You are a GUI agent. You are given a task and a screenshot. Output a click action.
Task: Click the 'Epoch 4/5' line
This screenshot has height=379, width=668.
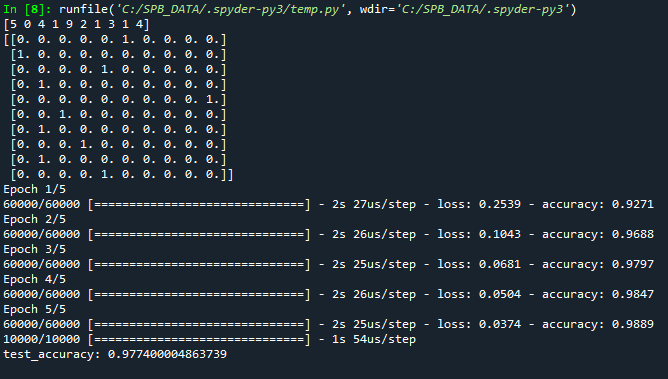pyautogui.click(x=35, y=279)
